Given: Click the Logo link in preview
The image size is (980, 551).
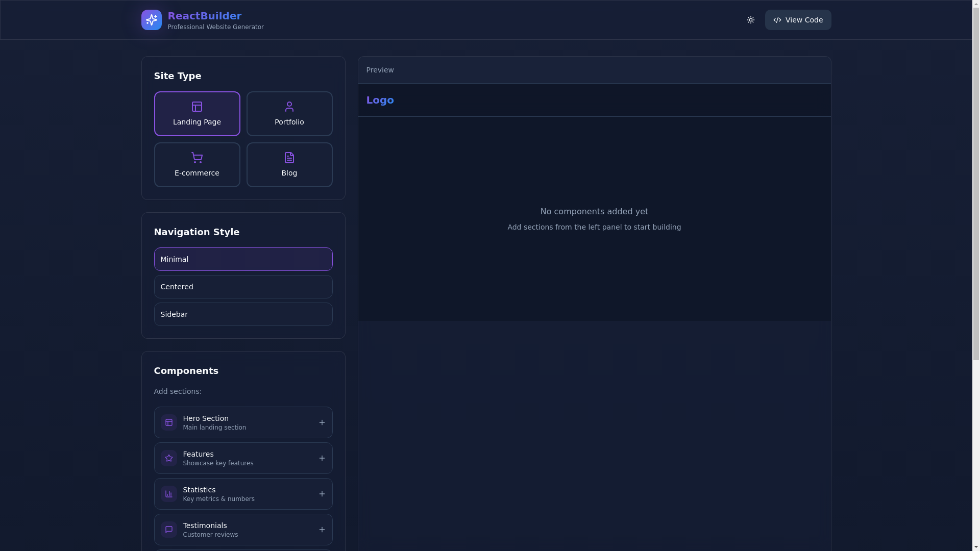Looking at the screenshot, I should coord(380,100).
